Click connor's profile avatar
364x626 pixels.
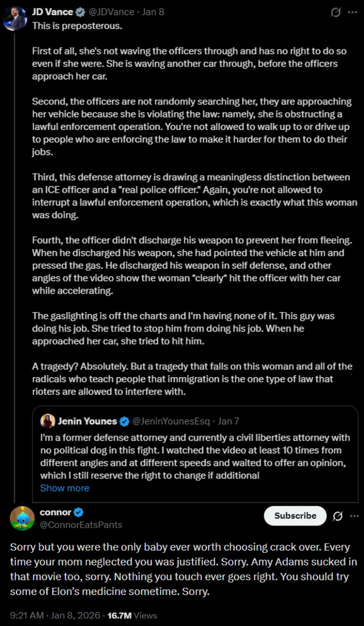(22, 518)
